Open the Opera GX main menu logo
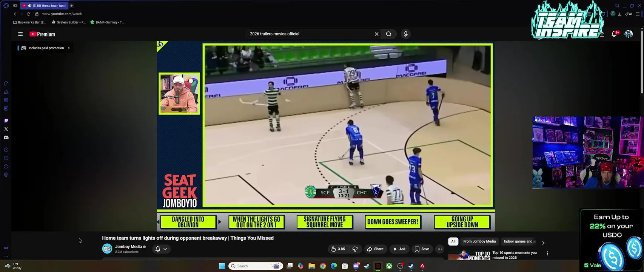The width and height of the screenshot is (644, 272). 6,6
